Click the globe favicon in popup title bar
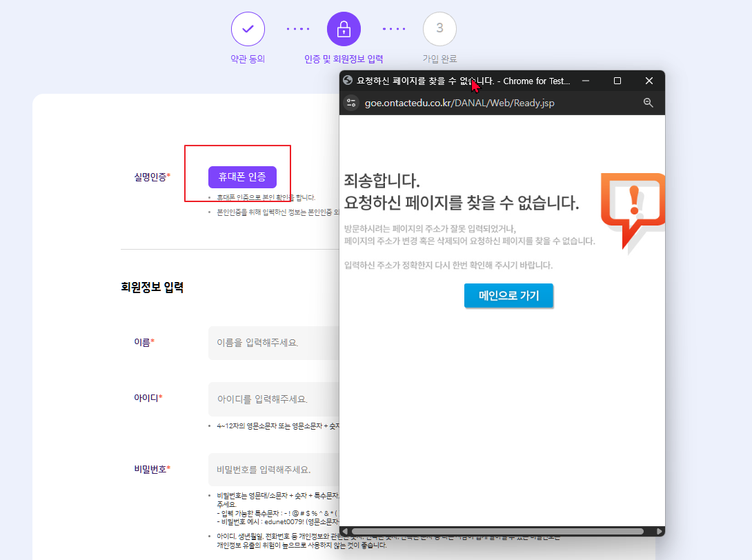This screenshot has width=752, height=560. click(348, 81)
